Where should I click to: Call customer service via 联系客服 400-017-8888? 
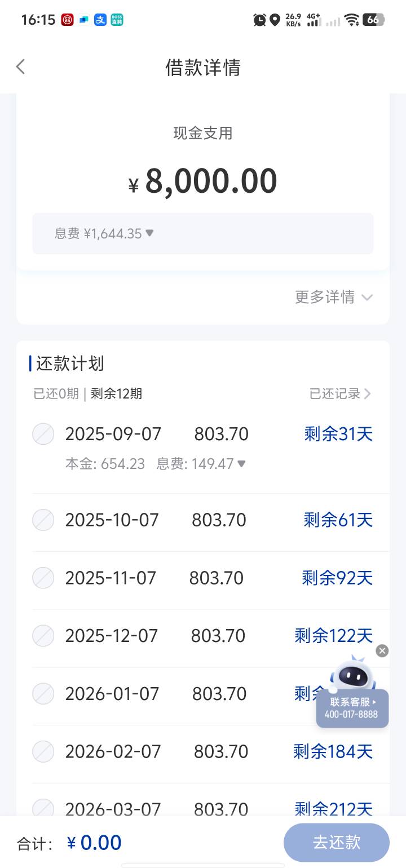[x=352, y=708]
